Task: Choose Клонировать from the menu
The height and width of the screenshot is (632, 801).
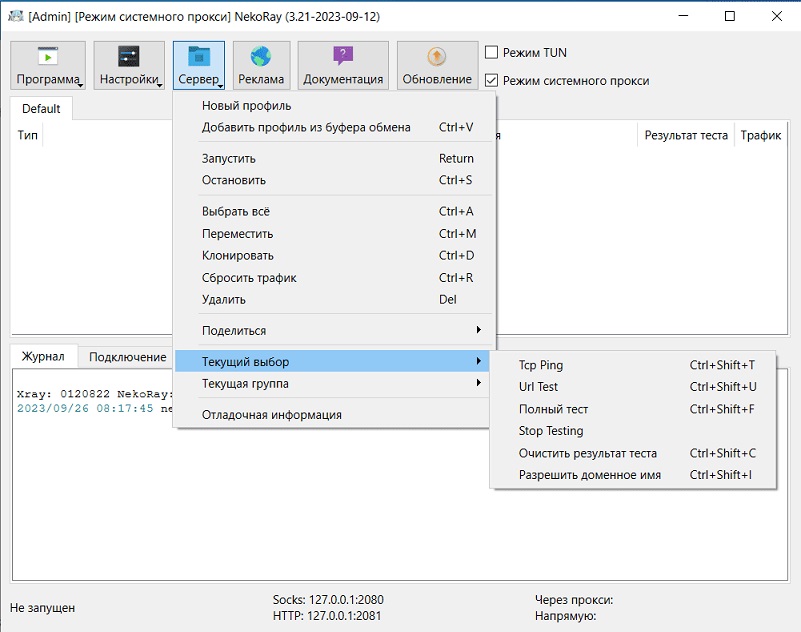Action: (x=335, y=255)
